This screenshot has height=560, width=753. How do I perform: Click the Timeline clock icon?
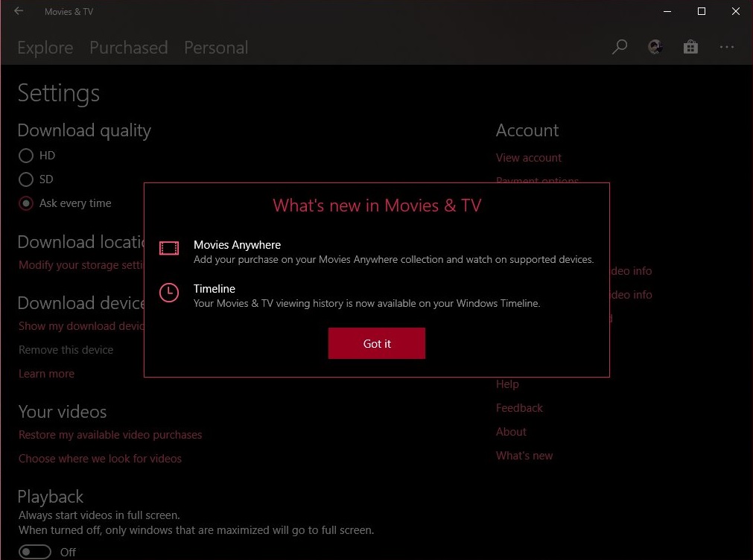(169, 293)
